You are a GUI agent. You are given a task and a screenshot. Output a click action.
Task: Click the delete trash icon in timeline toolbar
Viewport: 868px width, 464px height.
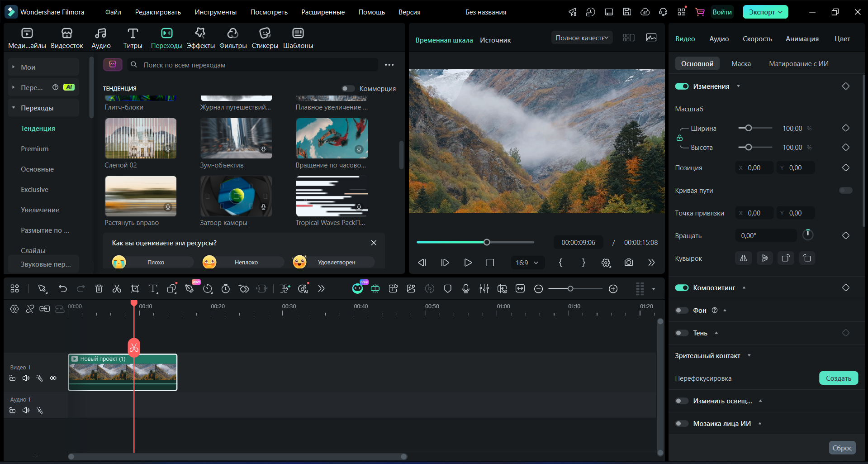[x=99, y=289]
